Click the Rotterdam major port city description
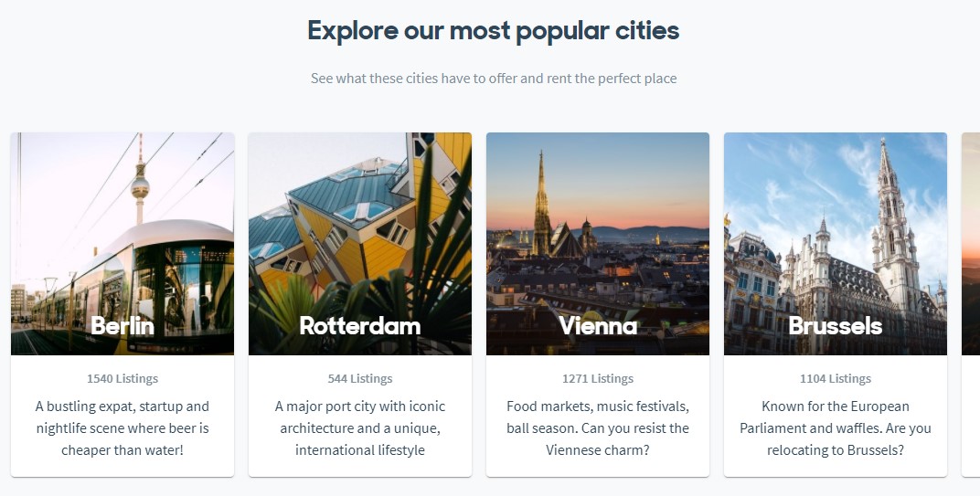The image size is (980, 496). coord(360,428)
